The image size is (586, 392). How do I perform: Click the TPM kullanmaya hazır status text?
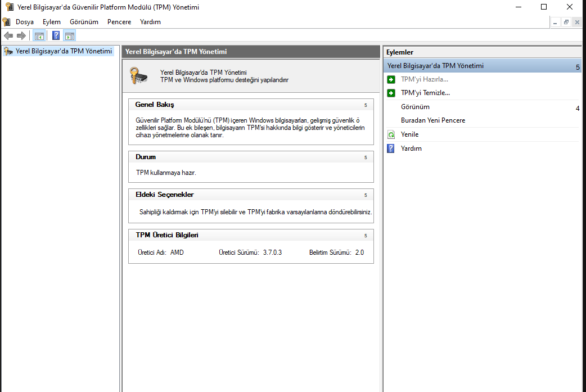point(166,173)
